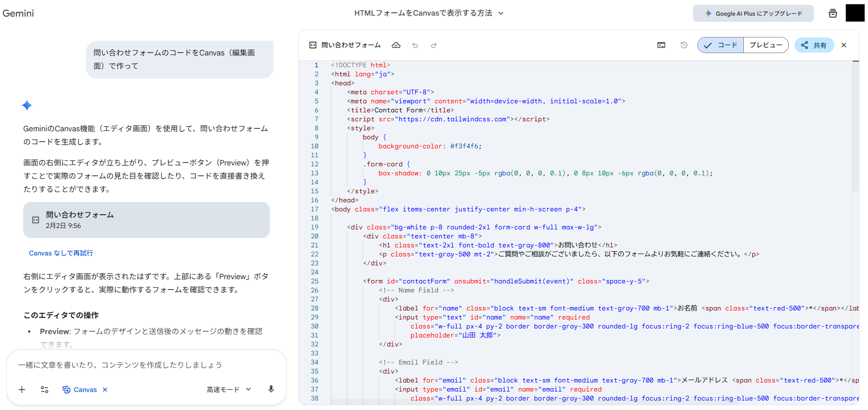Open the 問い合わせフォーム canvas card
The width and height of the screenshot is (868, 410).
(146, 220)
